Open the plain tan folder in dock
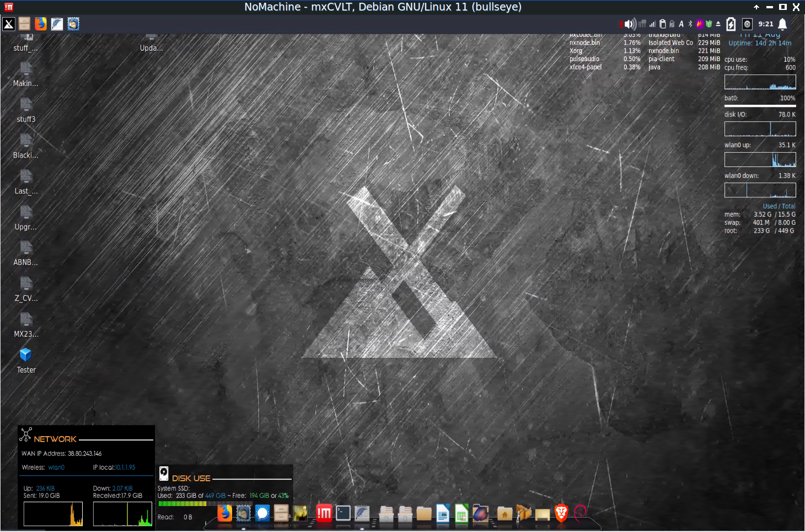Screen dimensions: 805x532 424,514
